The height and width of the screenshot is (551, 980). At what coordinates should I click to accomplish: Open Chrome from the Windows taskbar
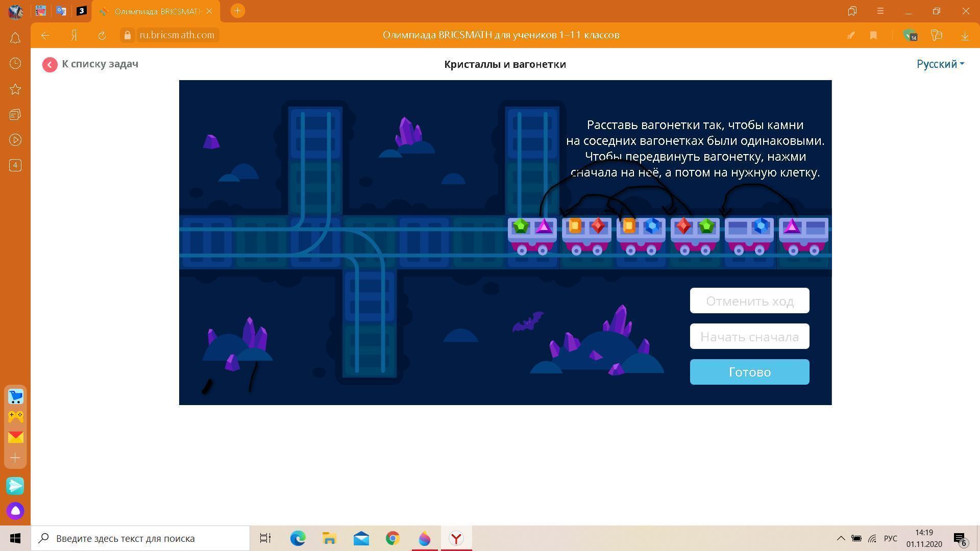[393, 538]
